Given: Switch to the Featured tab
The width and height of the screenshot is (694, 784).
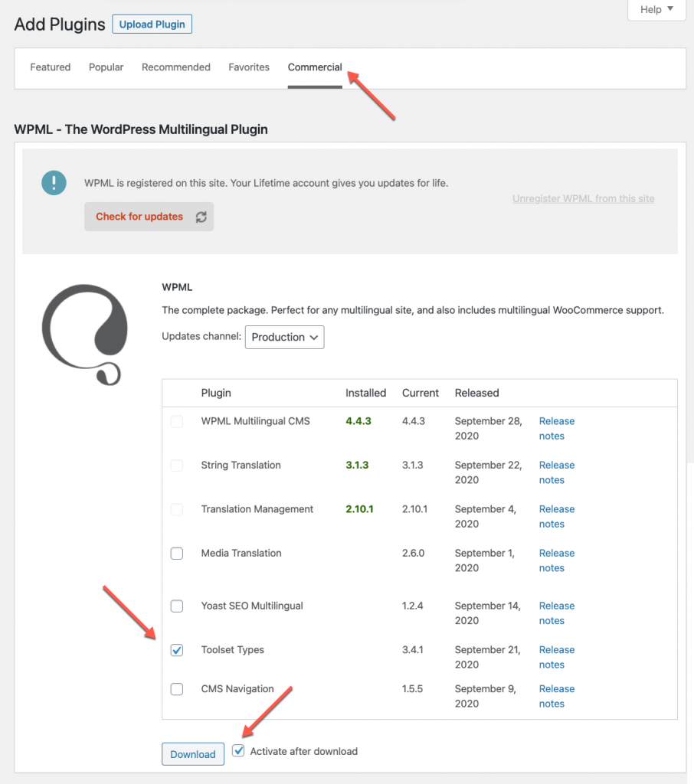Looking at the screenshot, I should 51,67.
